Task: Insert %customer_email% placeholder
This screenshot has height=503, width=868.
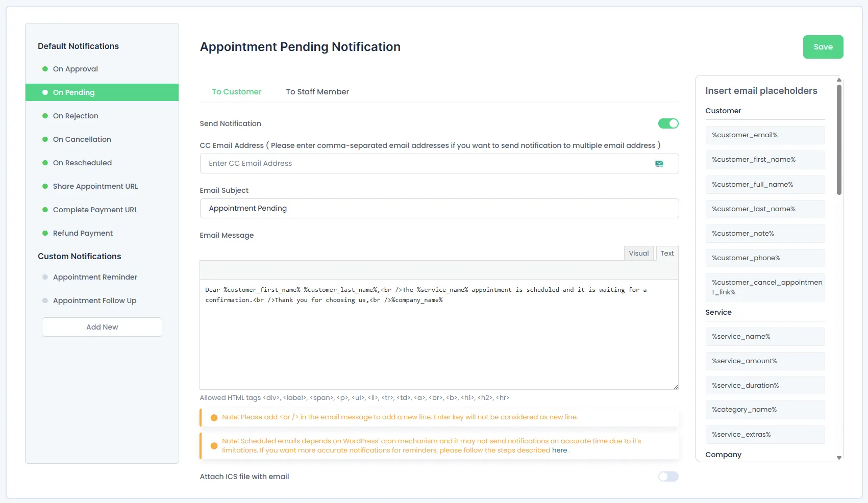Action: 765,135
